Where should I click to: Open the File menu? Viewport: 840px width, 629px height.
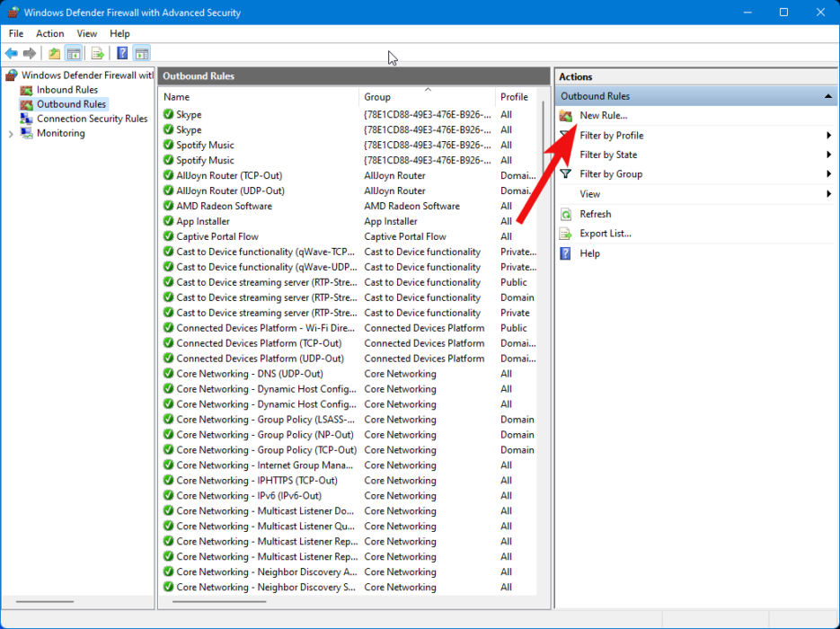(16, 33)
